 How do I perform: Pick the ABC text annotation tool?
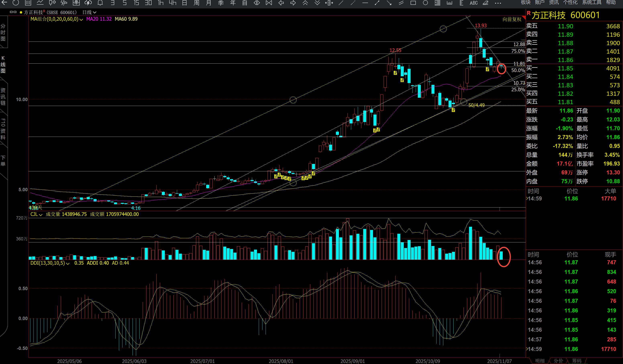pyautogui.click(x=473, y=3)
